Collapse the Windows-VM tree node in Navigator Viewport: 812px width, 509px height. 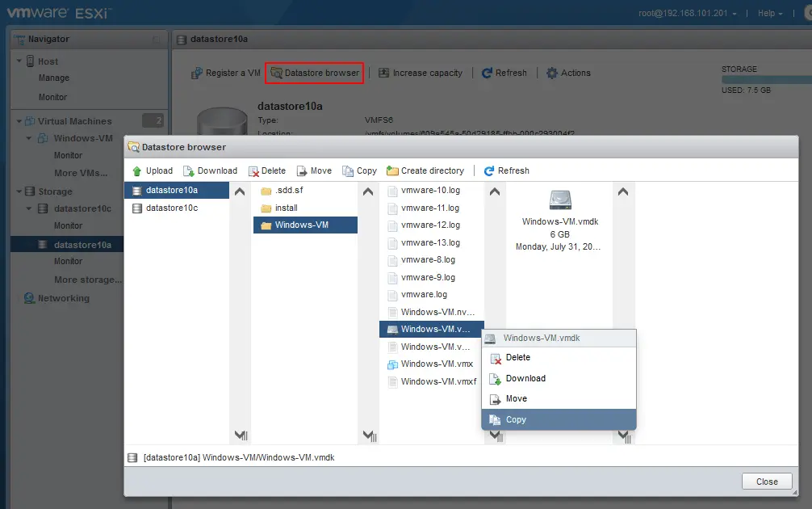coord(29,138)
